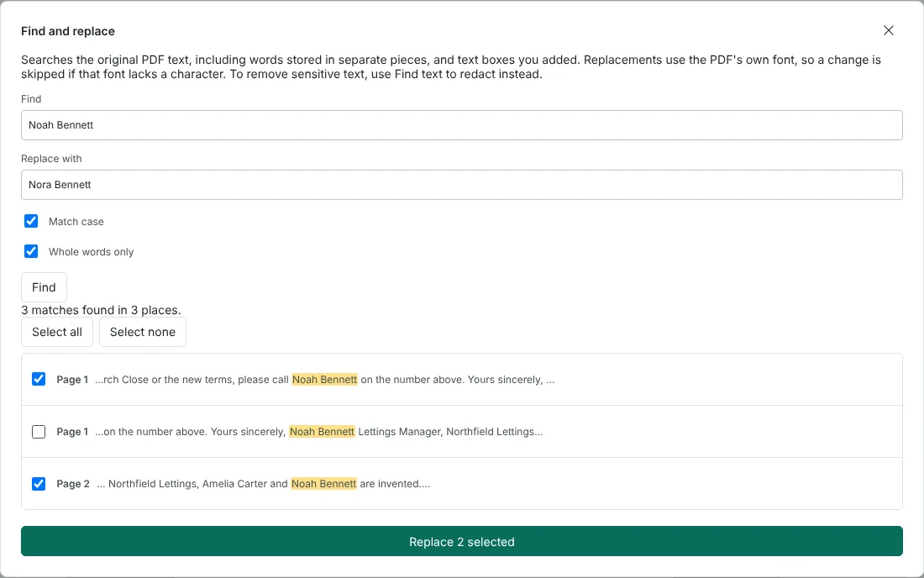Click highlighted Noah Bennett after 'Amelia Carter and'
Screen dimensions: 924x578
coord(323,484)
